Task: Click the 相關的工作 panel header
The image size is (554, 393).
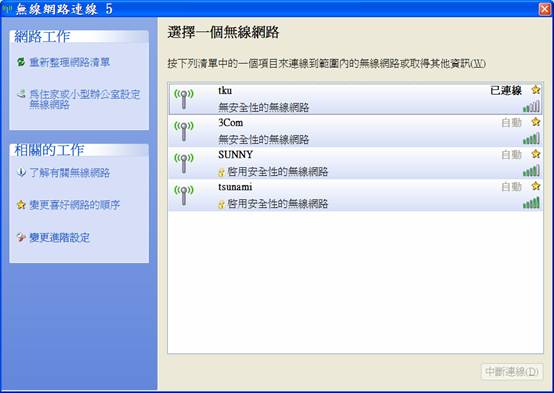Action: 79,150
